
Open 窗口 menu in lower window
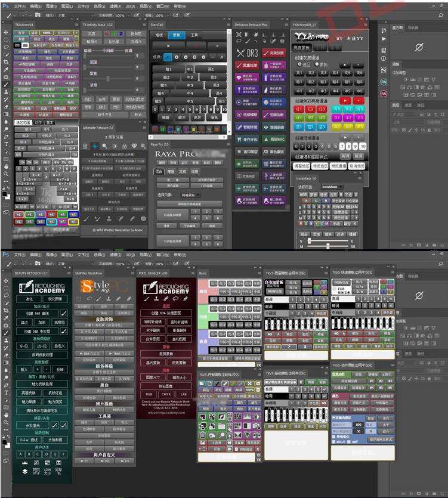pos(163,255)
